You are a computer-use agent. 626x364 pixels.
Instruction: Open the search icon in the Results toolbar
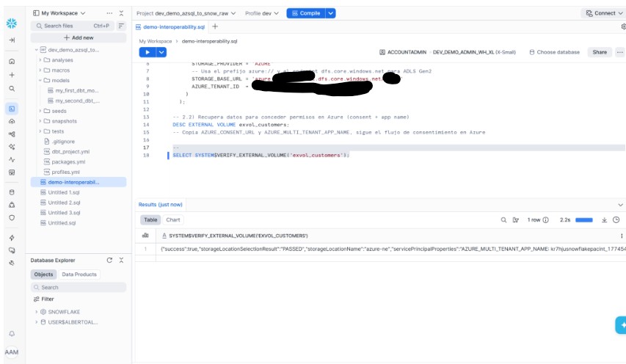503,219
